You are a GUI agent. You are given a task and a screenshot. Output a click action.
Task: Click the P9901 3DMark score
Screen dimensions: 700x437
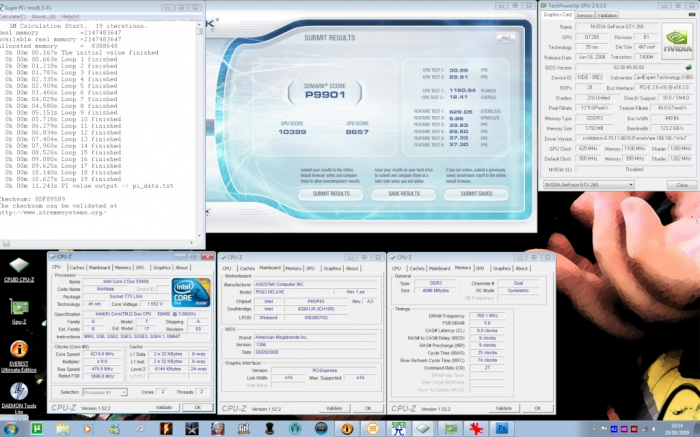325,95
